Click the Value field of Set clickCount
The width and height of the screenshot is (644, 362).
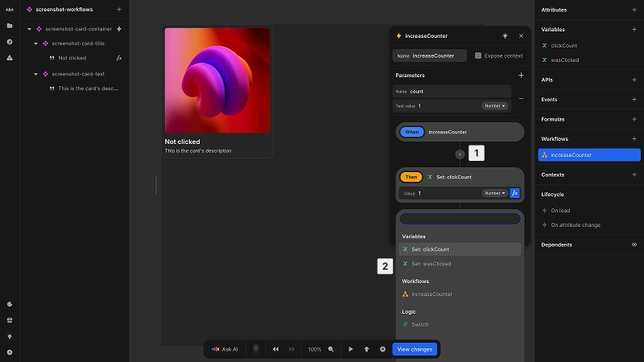pyautogui.click(x=440, y=193)
